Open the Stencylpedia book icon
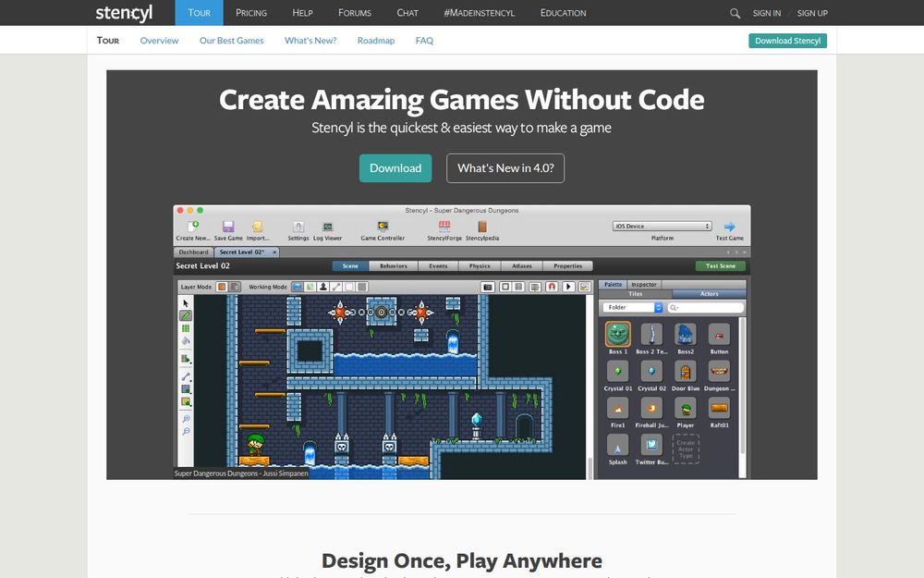 click(482, 227)
